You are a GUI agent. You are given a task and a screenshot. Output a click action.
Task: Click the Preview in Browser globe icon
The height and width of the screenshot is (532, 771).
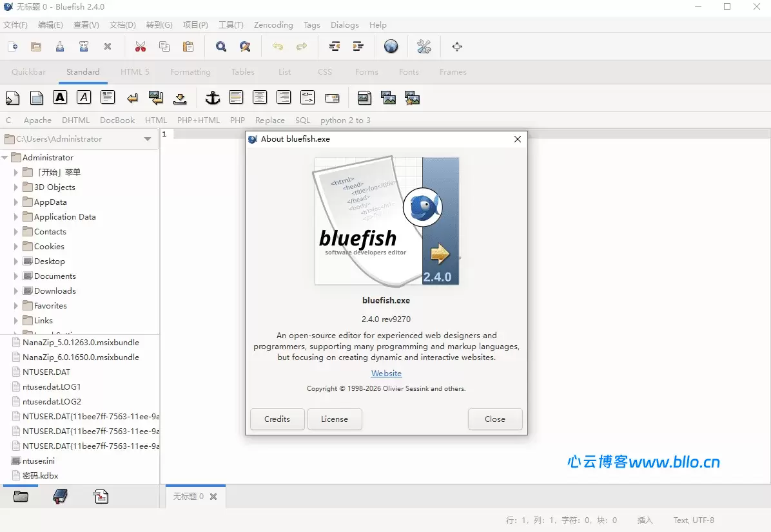(x=391, y=46)
